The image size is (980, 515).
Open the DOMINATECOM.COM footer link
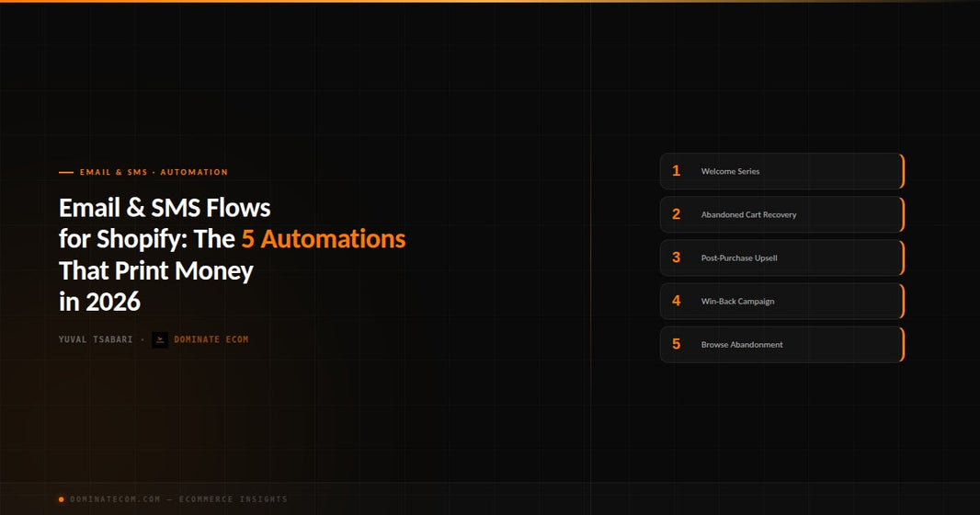(x=115, y=499)
